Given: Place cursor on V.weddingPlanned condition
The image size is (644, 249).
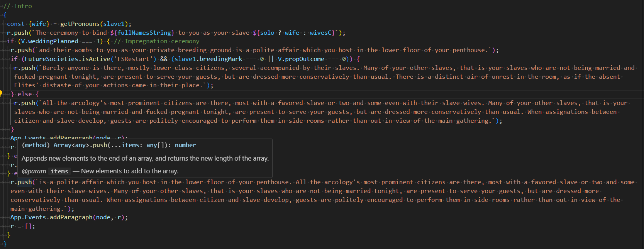Looking at the screenshot, I should (50, 41).
